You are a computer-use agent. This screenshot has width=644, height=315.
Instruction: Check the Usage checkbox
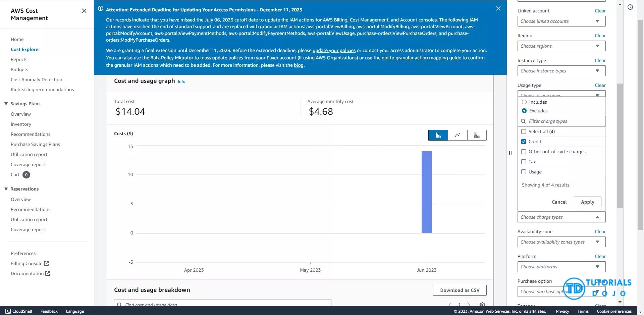pos(524,172)
